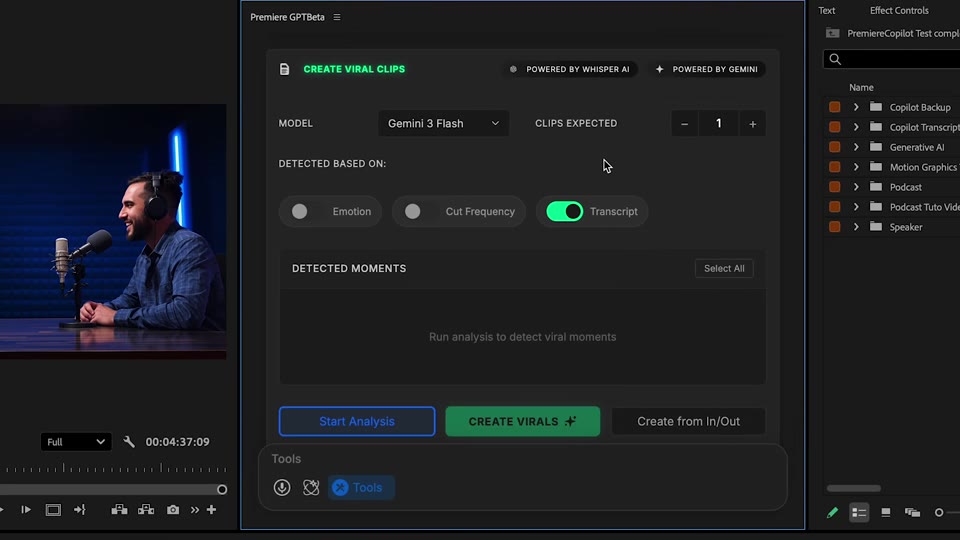
Task: Open the Full playback resolution dropdown
Action: coord(76,441)
